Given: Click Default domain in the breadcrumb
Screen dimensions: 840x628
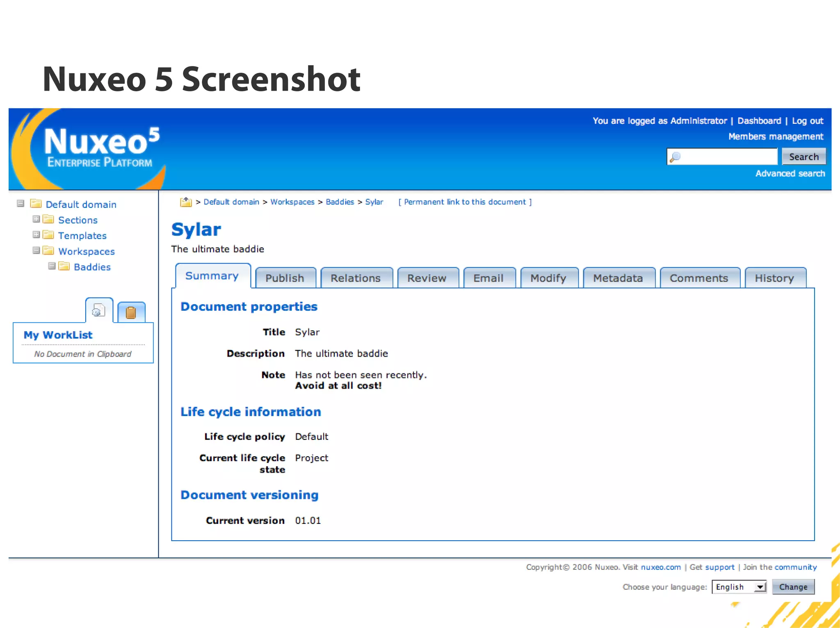Looking at the screenshot, I should [231, 202].
